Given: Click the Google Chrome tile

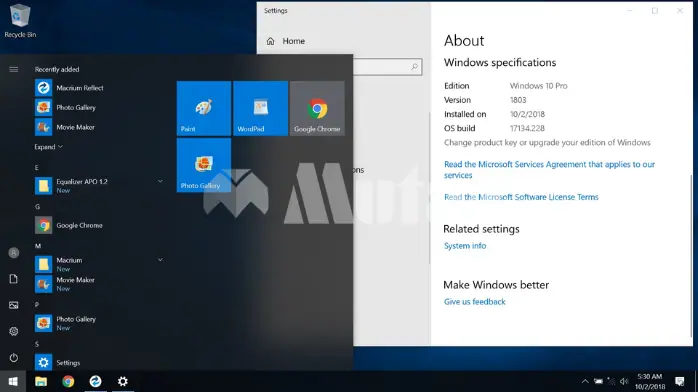Looking at the screenshot, I should [x=317, y=108].
